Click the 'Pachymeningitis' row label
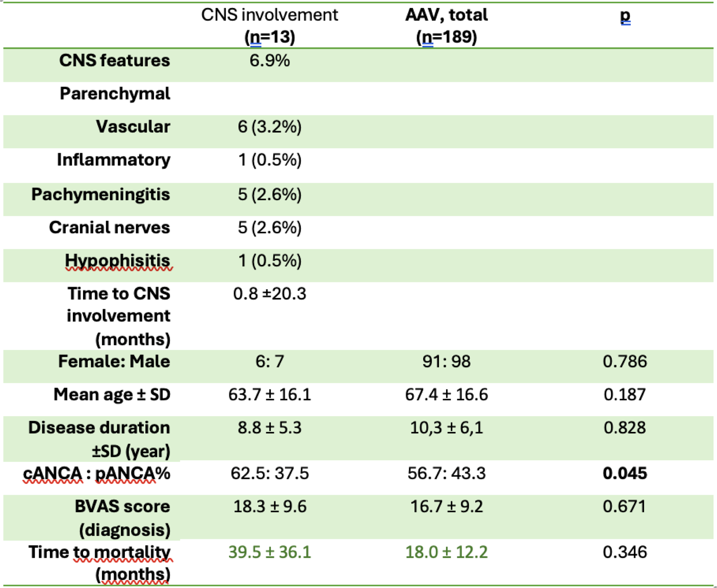 pyautogui.click(x=100, y=194)
